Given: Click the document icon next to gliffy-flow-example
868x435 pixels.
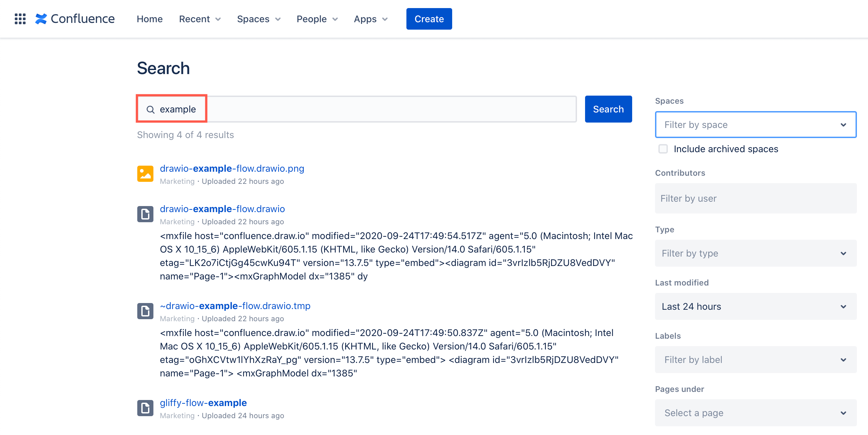Looking at the screenshot, I should [x=145, y=407].
